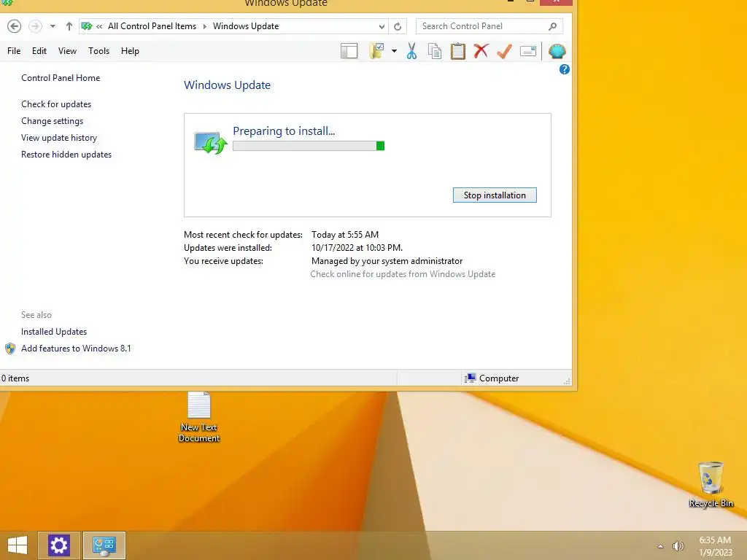The image size is (747, 560).
Task: Click the shield icon beside Add features
Action: click(x=10, y=349)
